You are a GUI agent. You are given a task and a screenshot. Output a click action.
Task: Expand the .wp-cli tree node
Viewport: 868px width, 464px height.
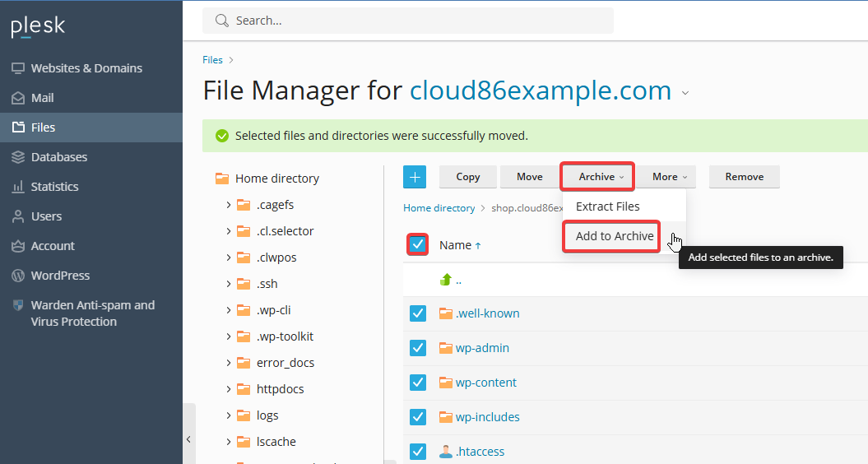[229, 310]
